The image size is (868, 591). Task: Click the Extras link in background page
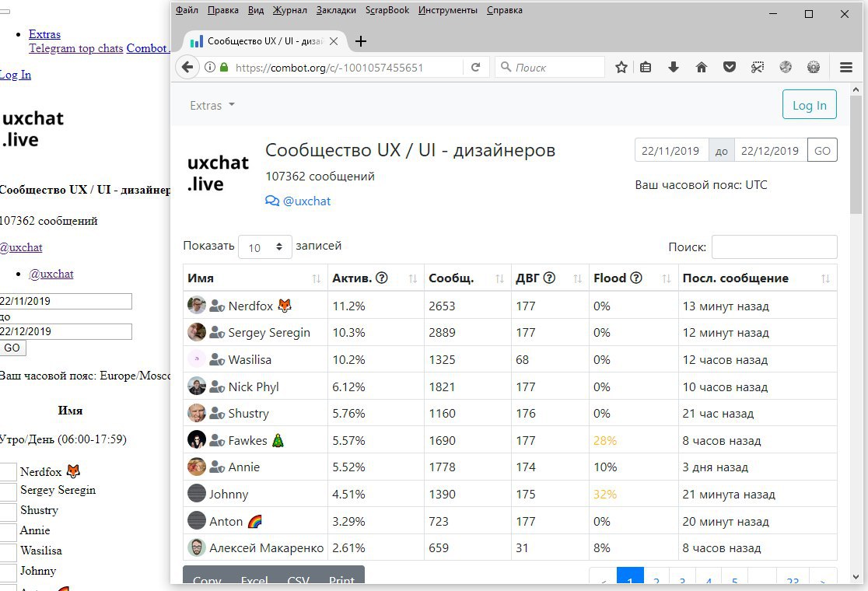(44, 33)
